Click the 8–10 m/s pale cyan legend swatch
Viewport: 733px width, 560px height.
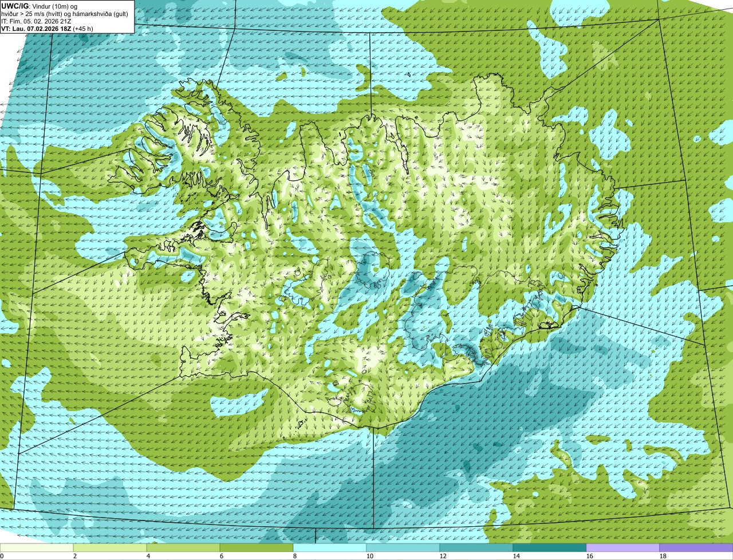point(330,548)
